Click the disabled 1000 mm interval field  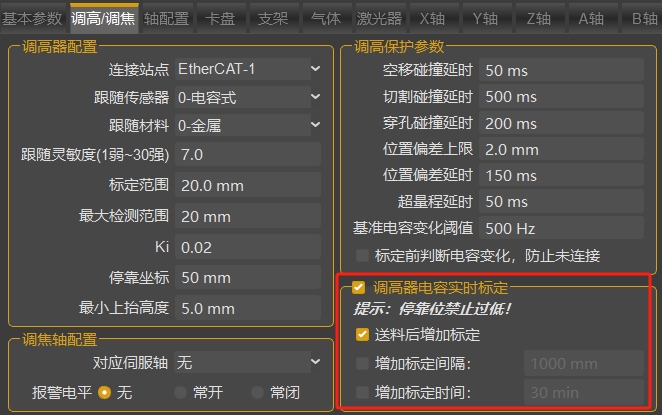click(x=584, y=363)
